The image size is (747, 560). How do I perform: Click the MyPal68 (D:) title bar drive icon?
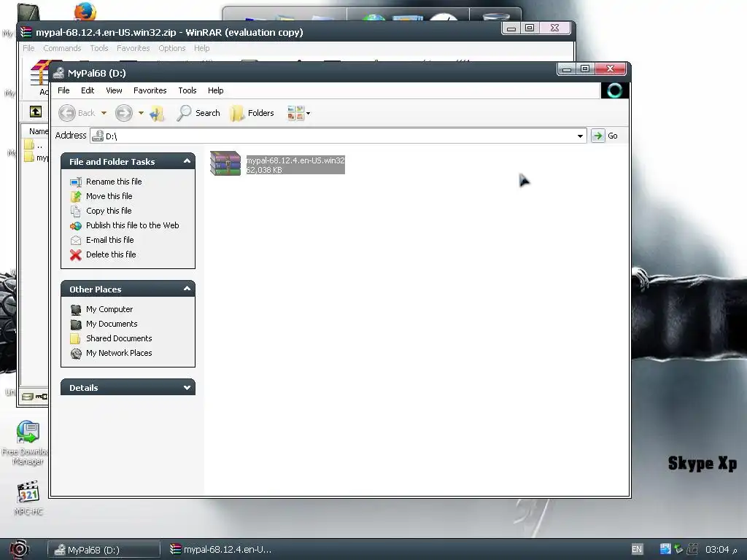[58, 73]
